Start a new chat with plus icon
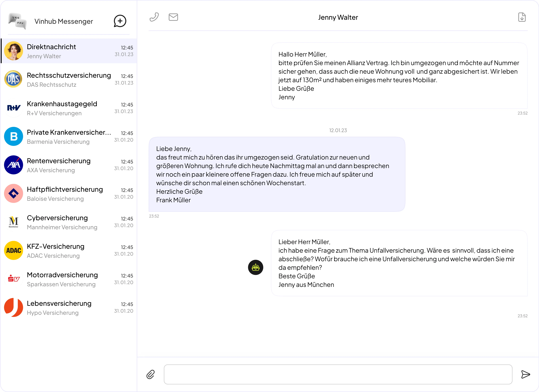 click(x=120, y=21)
